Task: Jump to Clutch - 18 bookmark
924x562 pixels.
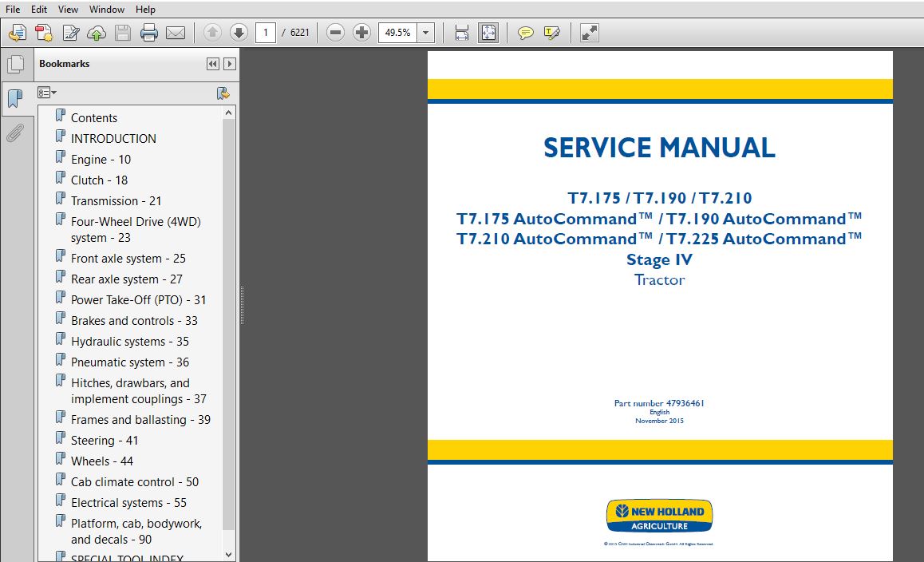Action: pyautogui.click(x=99, y=180)
